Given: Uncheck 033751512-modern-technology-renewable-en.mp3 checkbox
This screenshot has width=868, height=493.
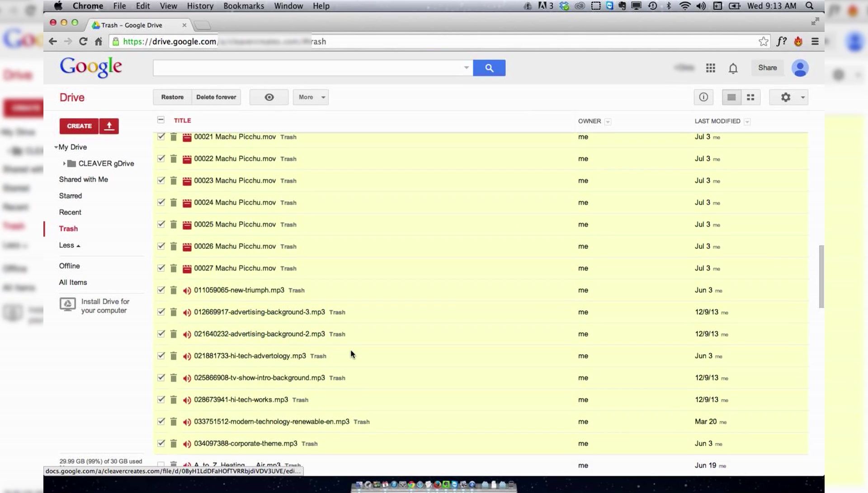Looking at the screenshot, I should click(x=161, y=422).
